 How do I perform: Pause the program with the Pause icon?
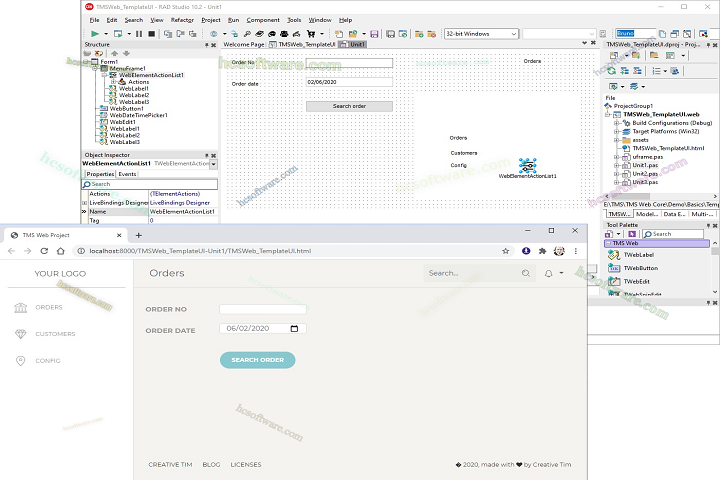pyautogui.click(x=139, y=34)
